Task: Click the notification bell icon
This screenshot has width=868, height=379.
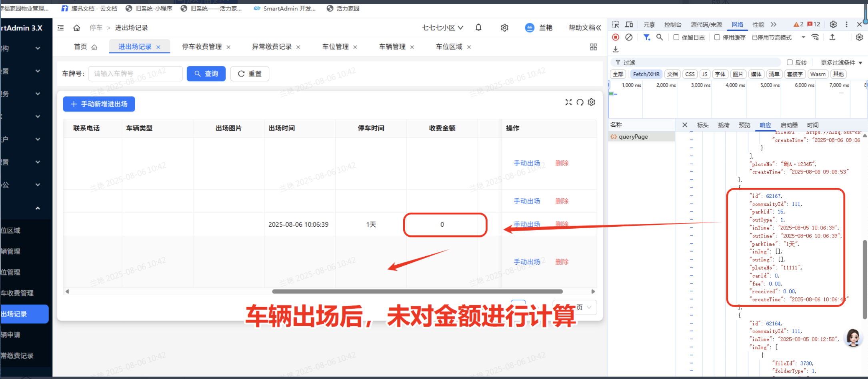Action: [x=478, y=28]
